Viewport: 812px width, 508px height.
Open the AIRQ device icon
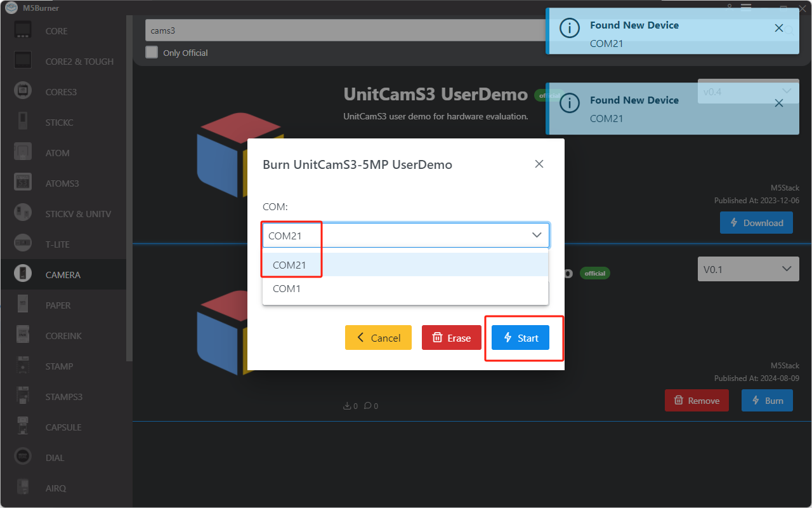pos(23,488)
